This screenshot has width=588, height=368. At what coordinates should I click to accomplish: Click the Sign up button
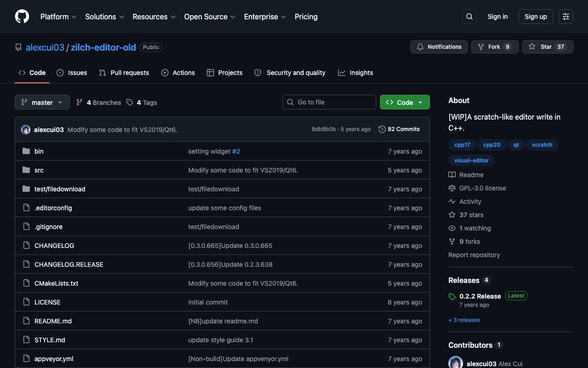536,17
